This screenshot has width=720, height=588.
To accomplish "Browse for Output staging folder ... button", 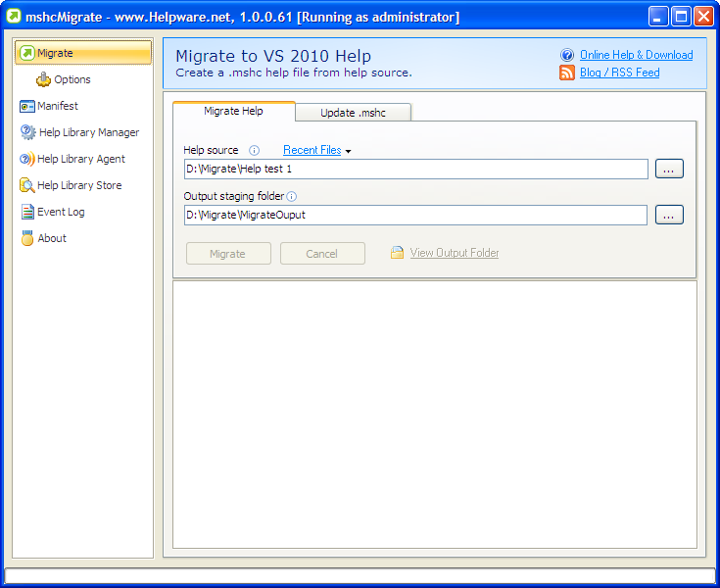I will pos(669,215).
